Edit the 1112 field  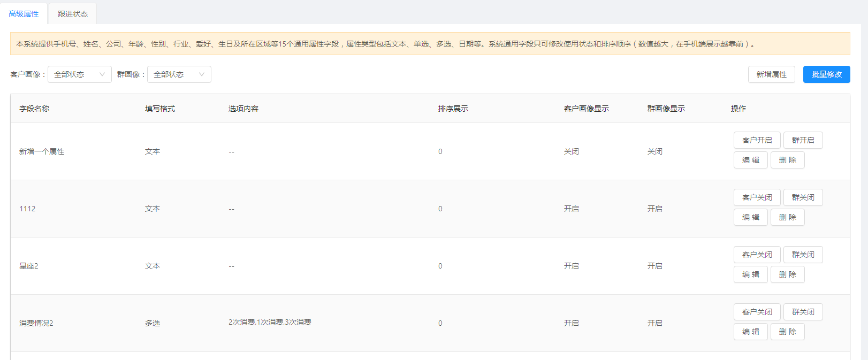click(x=751, y=217)
